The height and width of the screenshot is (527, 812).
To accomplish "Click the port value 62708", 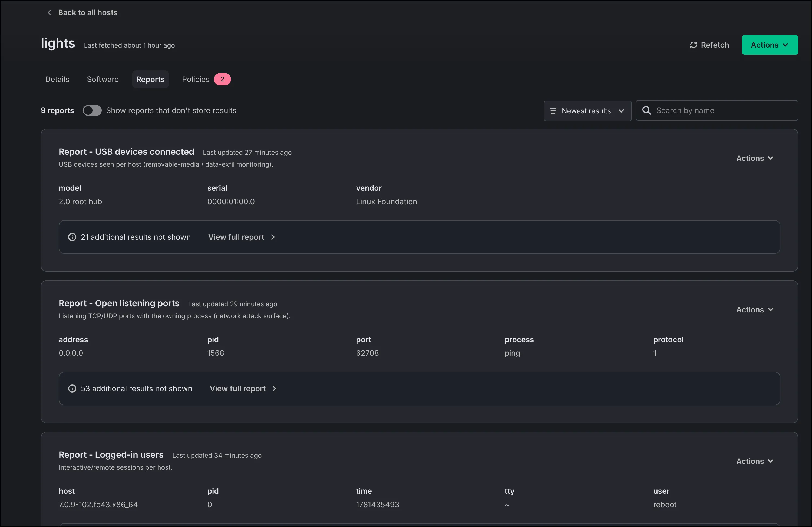I will pyautogui.click(x=367, y=353).
